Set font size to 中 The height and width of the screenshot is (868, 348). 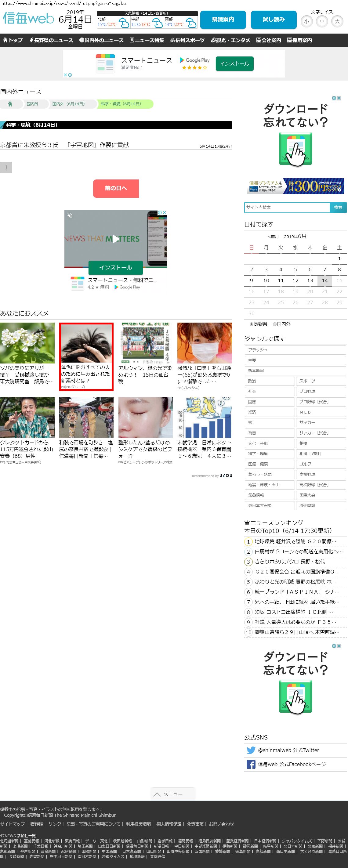[x=322, y=22]
